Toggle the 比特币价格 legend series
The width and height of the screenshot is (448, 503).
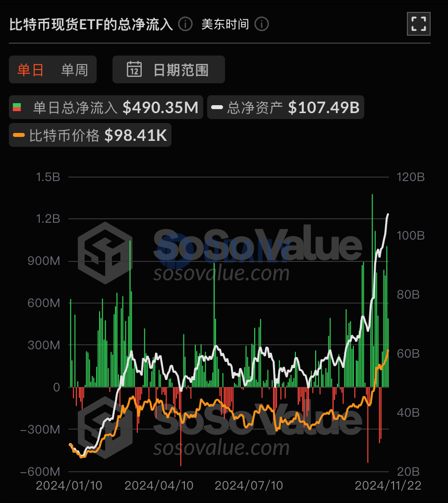[90, 135]
